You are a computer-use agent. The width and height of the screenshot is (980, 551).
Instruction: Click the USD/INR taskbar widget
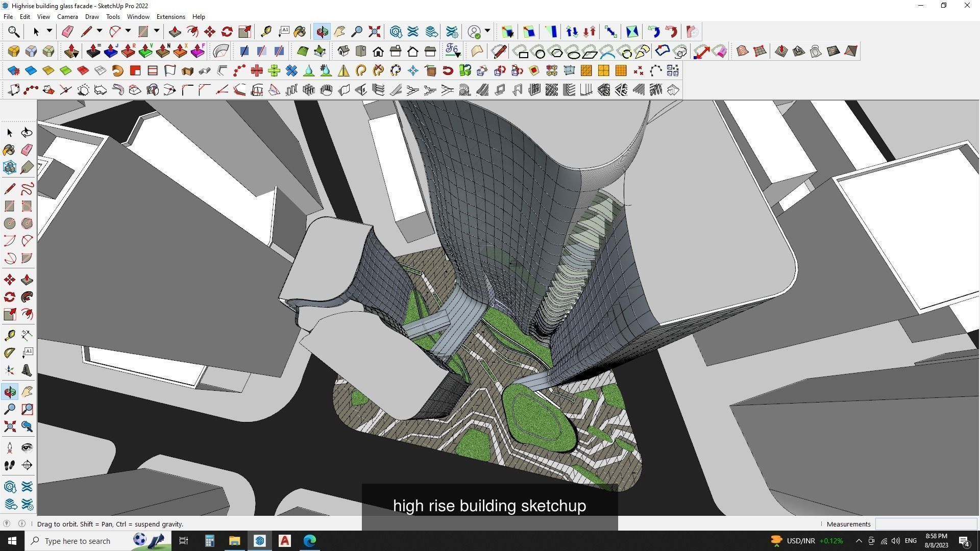(807, 541)
